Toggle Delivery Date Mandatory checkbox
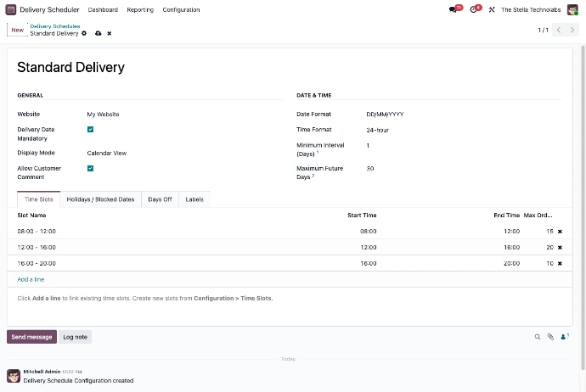 [90, 130]
